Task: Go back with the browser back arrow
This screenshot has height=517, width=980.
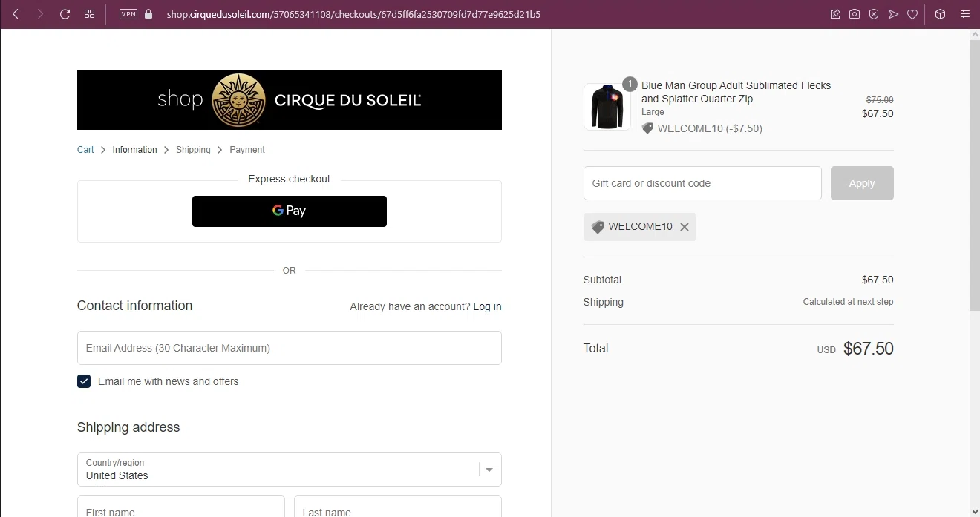Action: [x=16, y=14]
